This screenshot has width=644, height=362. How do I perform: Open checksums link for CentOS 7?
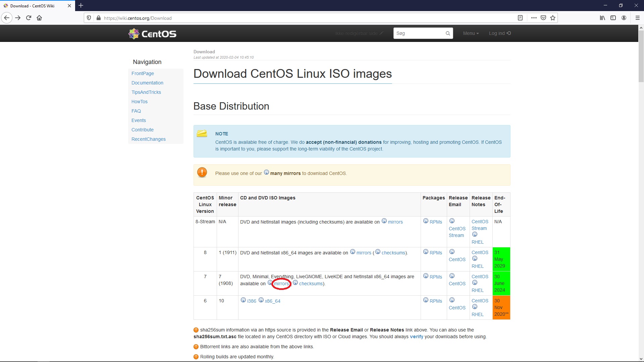311,284
